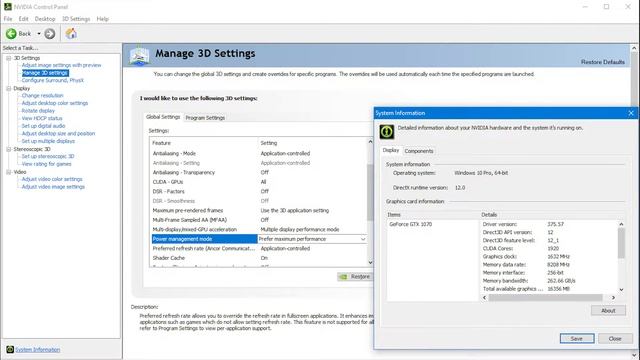The image size is (640, 360).
Task: Click the NVIDIA Control Panel title icon
Action: click(7, 7)
